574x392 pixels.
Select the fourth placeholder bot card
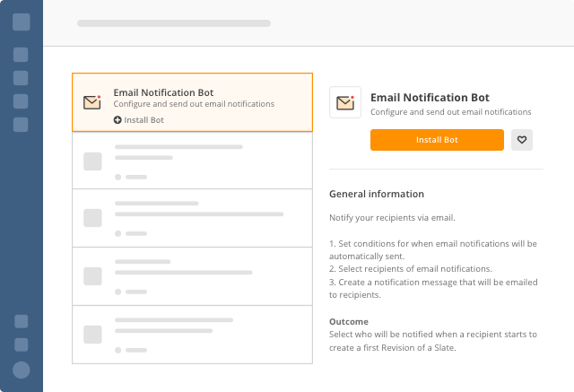192,276
